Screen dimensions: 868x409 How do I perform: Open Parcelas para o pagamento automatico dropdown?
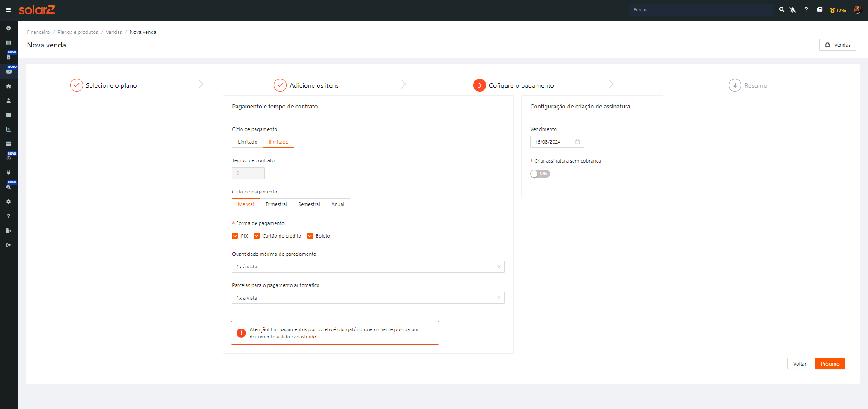368,298
